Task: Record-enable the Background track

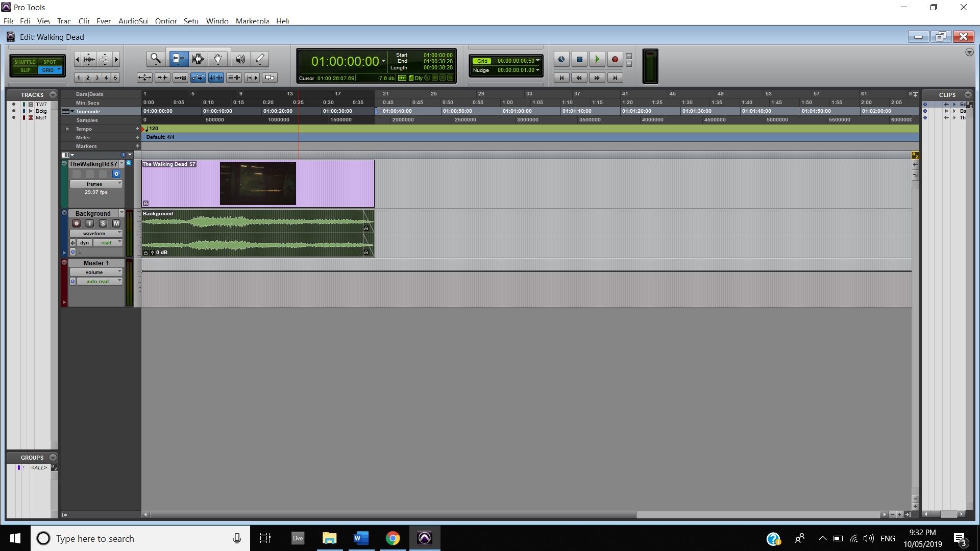Action: 77,223
